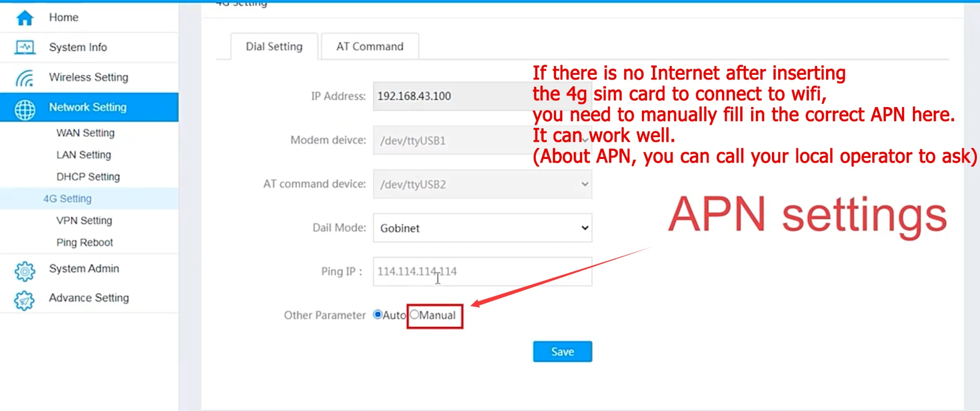The width and height of the screenshot is (980, 411).
Task: Click the System Admin gear icon
Action: (24, 271)
